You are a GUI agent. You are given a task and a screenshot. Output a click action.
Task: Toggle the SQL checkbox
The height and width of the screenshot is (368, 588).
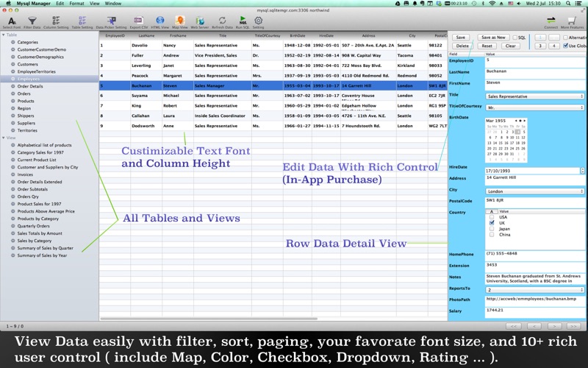click(515, 38)
